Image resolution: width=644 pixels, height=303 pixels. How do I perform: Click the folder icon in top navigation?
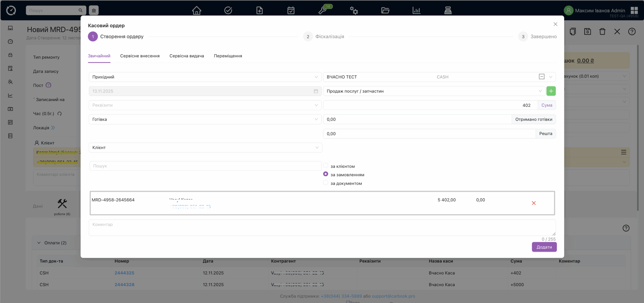385,11
